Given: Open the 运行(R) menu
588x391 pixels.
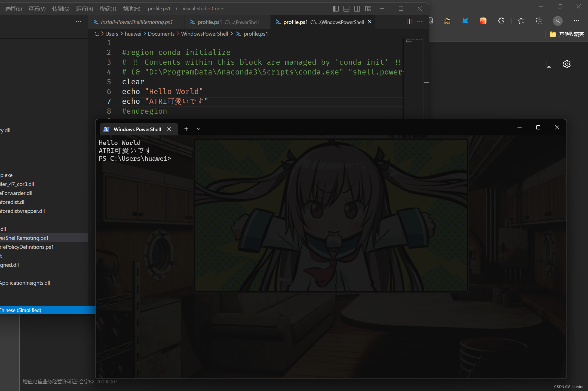Looking at the screenshot, I should tap(84, 9).
